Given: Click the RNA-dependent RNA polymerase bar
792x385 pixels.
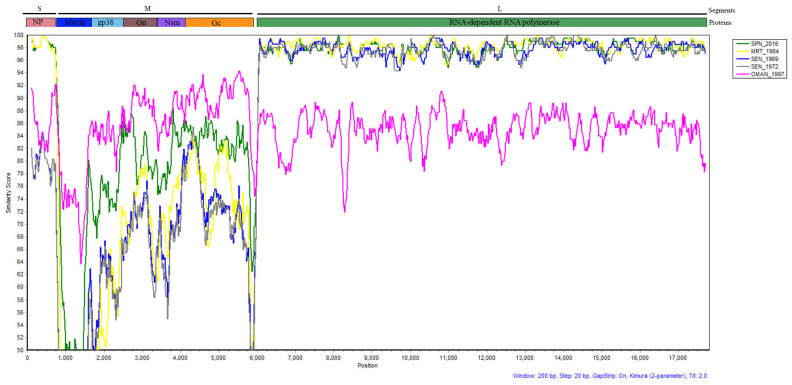Looking at the screenshot, I should [481, 22].
